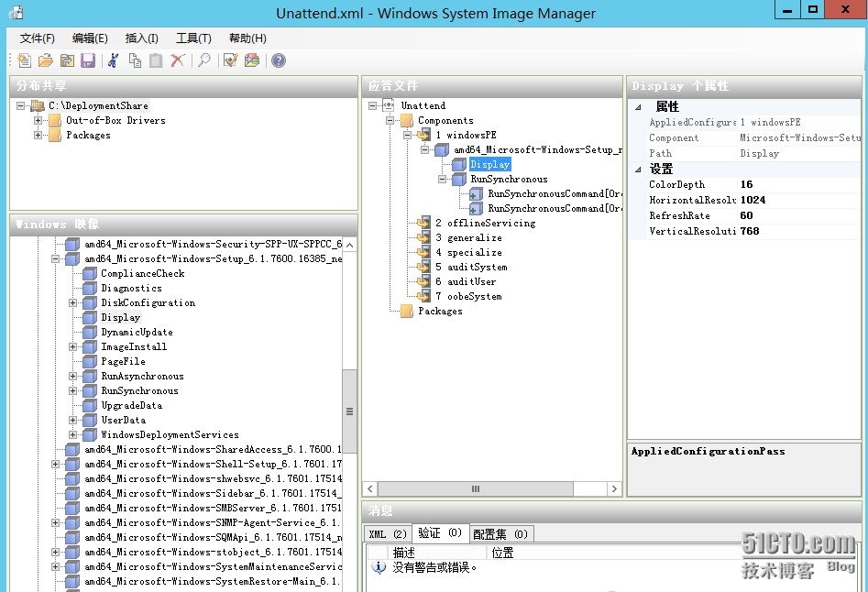Collapse the Unattend root node
This screenshot has height=592, width=868.
click(x=372, y=105)
